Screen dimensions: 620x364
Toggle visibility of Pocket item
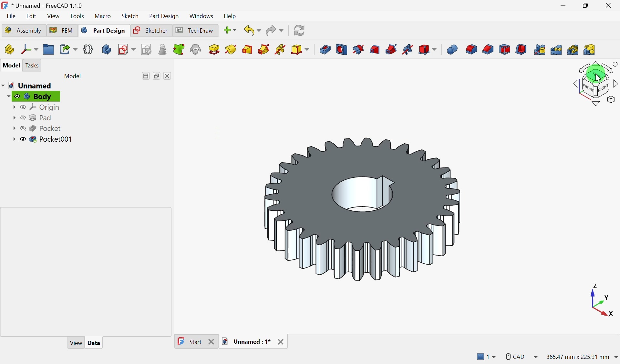(23, 128)
